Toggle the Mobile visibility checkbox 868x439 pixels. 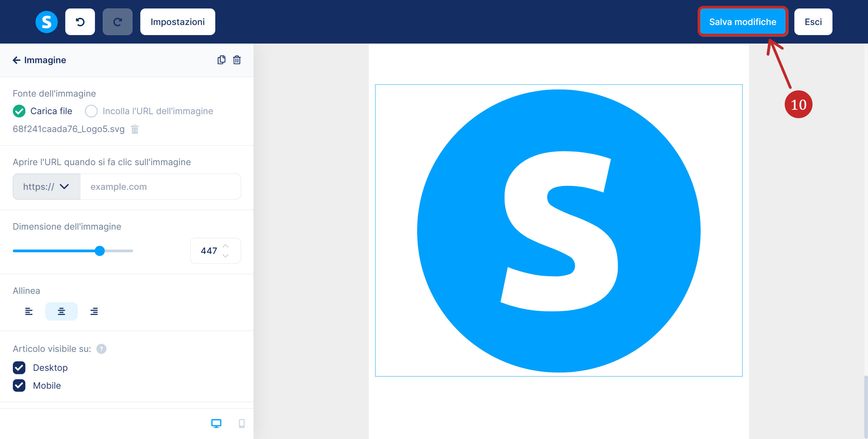tap(19, 386)
